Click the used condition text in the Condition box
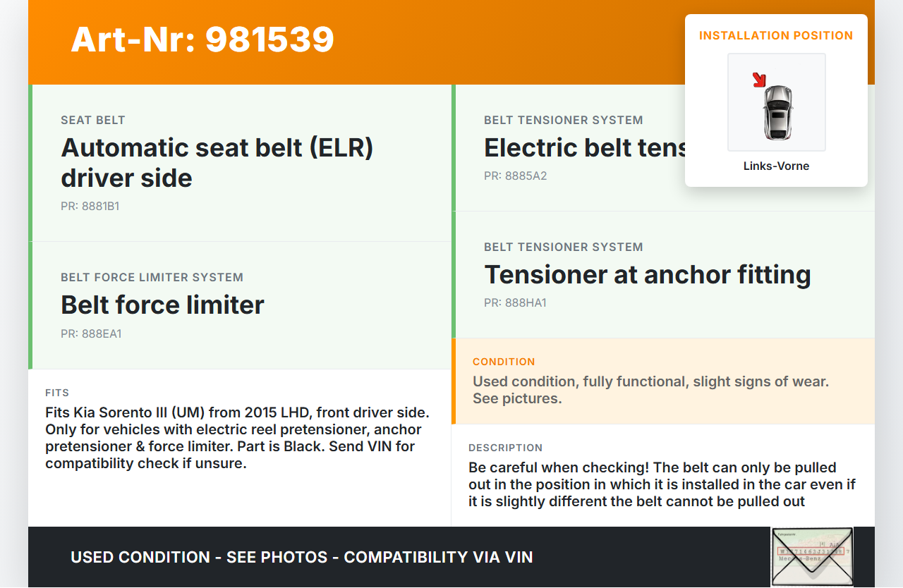The width and height of the screenshot is (903, 588). 650,390
